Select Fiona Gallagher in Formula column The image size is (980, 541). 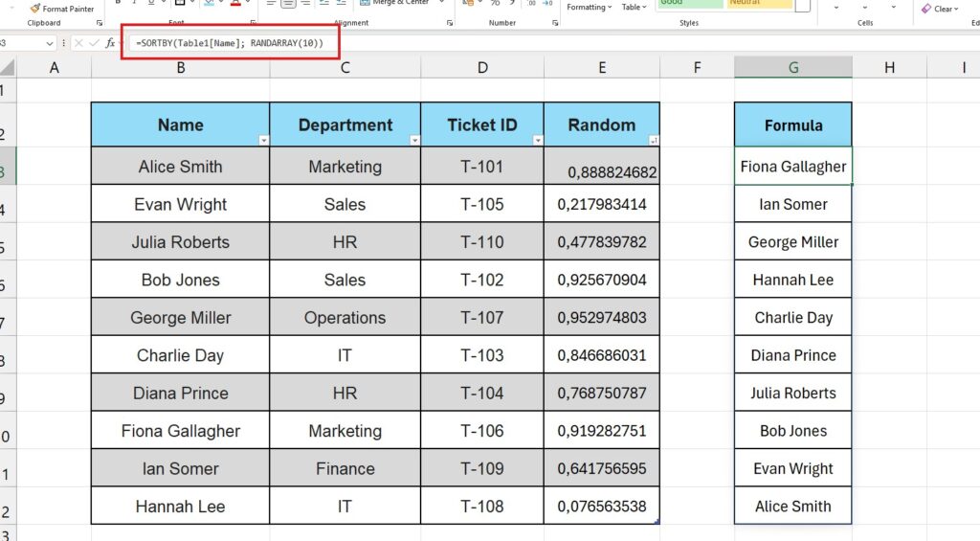tap(793, 167)
